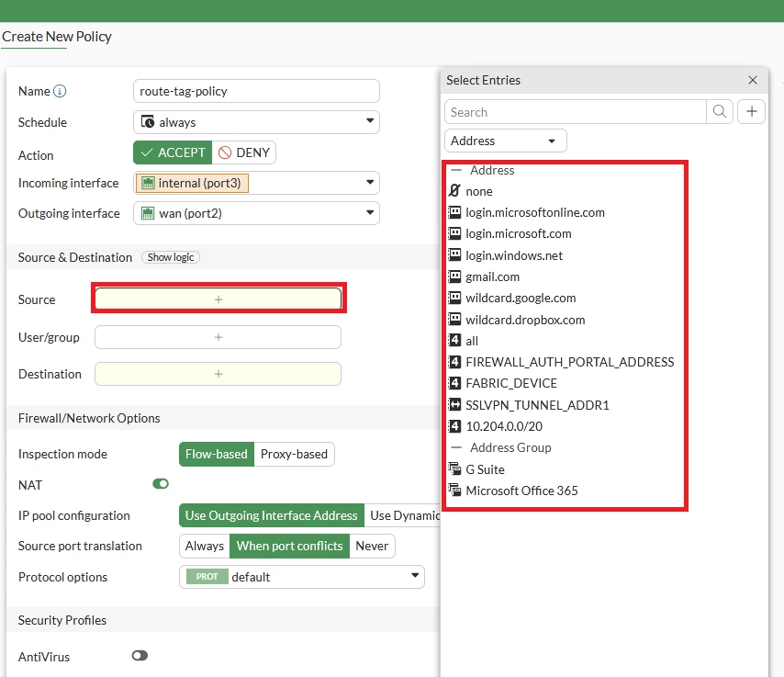Image resolution: width=784 pixels, height=677 pixels.
Task: Toggle the NAT switch off
Action: click(x=161, y=484)
